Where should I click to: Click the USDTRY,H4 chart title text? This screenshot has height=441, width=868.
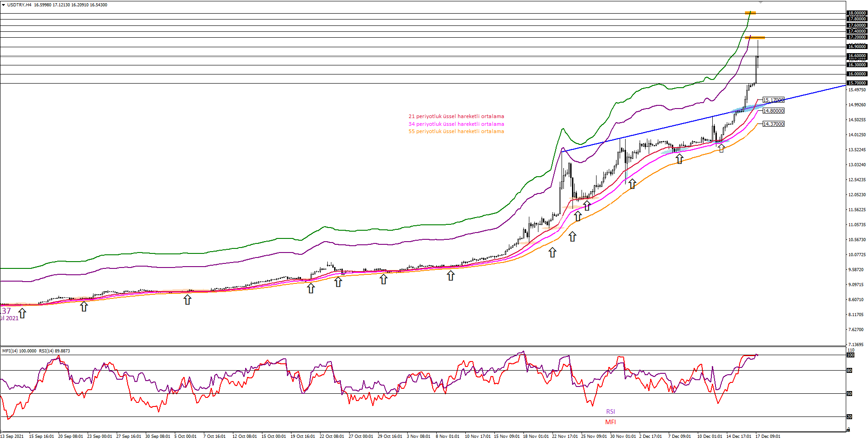click(x=19, y=5)
